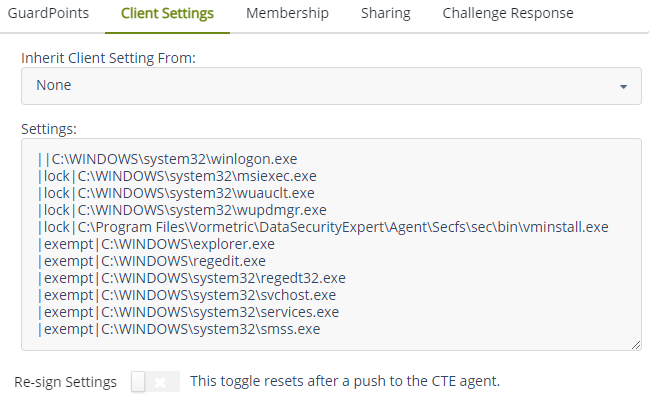Place cursor on the svchost.exe exempt line
Viewport: 649px width, 400px height.
[x=186, y=295]
